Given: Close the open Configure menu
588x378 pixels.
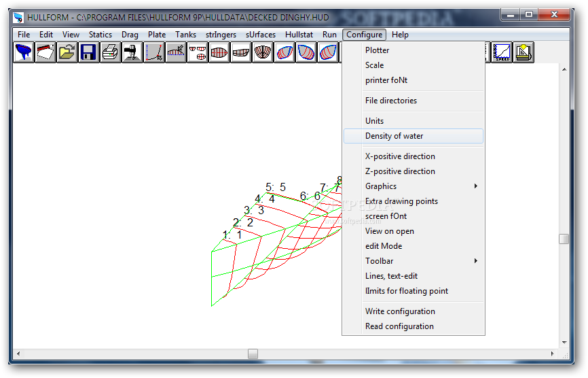Looking at the screenshot, I should [364, 35].
